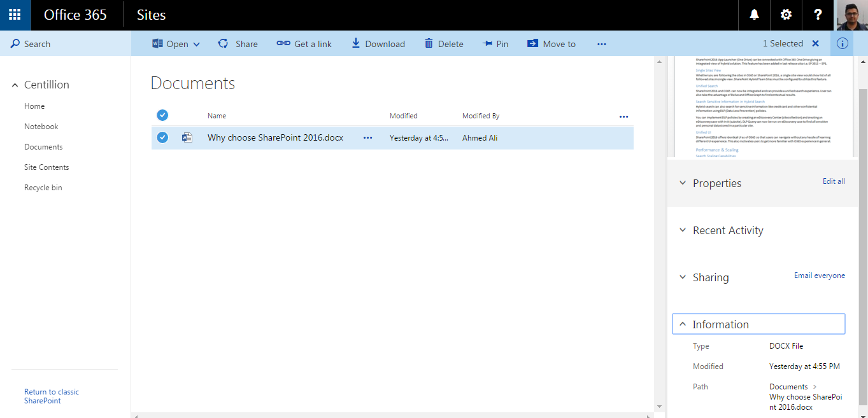868x418 pixels.
Task: Open the Open dropdown arrow
Action: tap(197, 45)
